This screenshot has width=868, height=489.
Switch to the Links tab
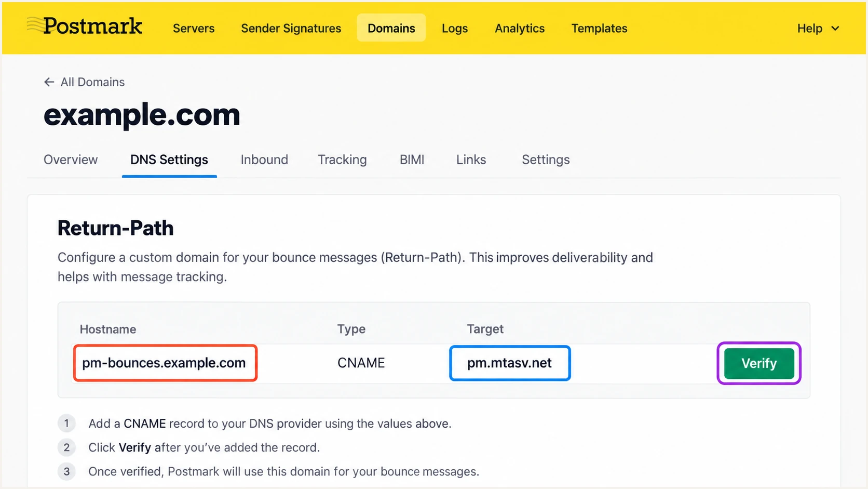[x=471, y=160]
